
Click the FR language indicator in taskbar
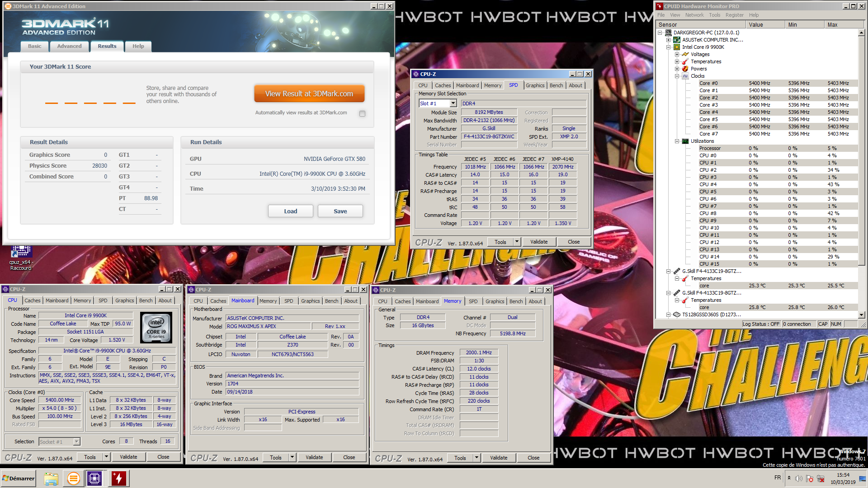click(778, 478)
